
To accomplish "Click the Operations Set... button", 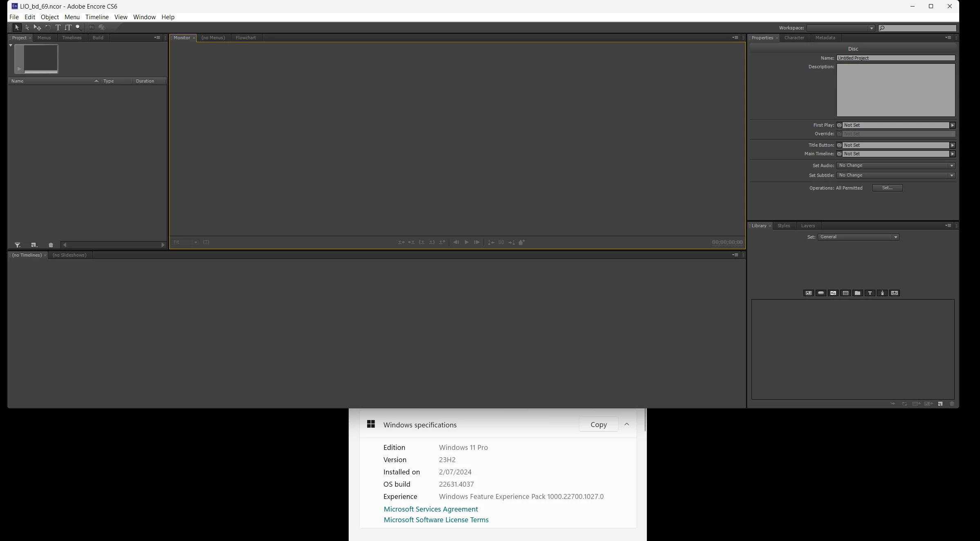I will pos(887,188).
